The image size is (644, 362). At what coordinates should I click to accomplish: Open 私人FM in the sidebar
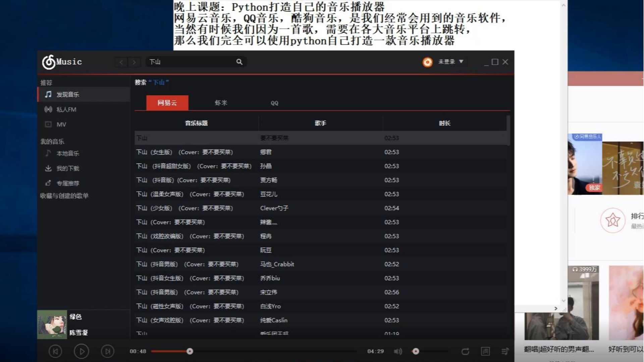point(84,109)
